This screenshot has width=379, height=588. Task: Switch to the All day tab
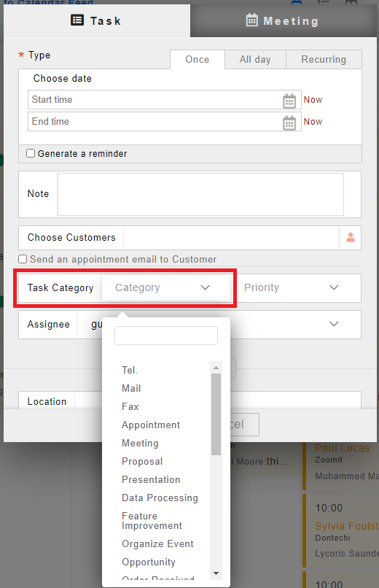point(255,60)
